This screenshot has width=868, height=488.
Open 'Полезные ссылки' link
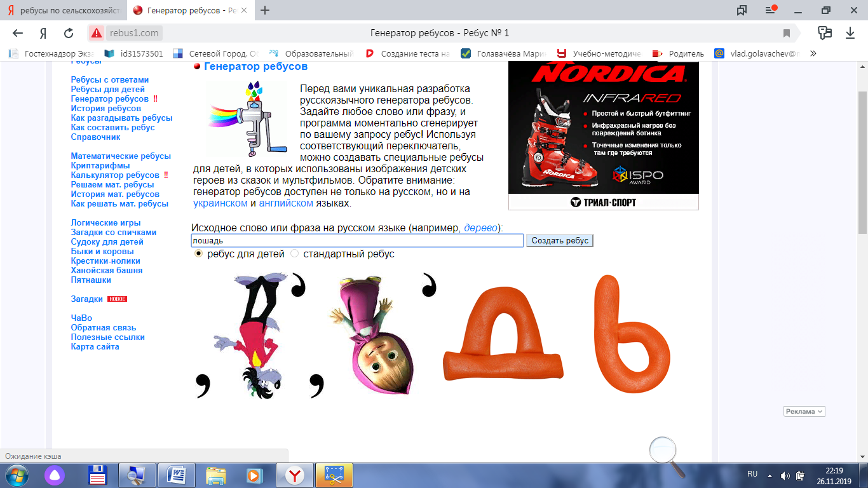tap(108, 337)
